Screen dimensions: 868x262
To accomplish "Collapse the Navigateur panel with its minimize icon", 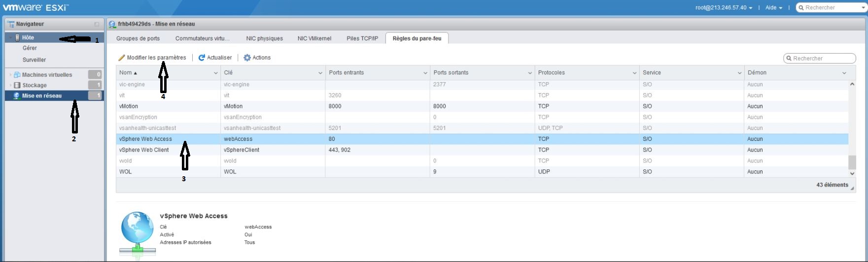I will tap(97, 24).
